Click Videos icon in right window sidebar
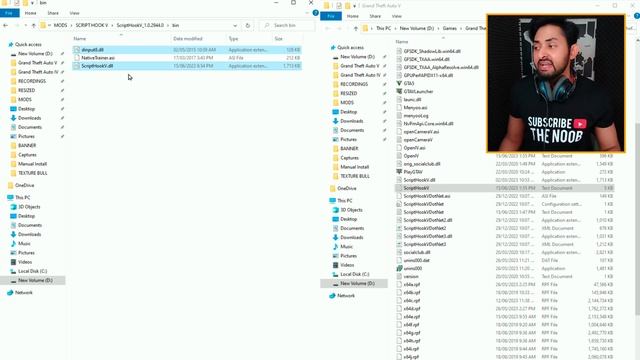640x360 pixels. pyautogui.click(x=336, y=265)
